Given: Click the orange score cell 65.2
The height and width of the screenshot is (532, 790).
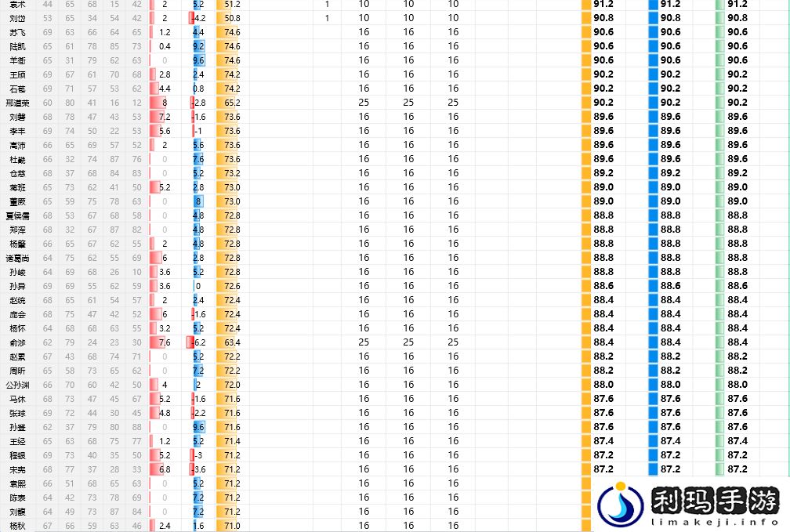Looking at the screenshot, I should [x=231, y=103].
